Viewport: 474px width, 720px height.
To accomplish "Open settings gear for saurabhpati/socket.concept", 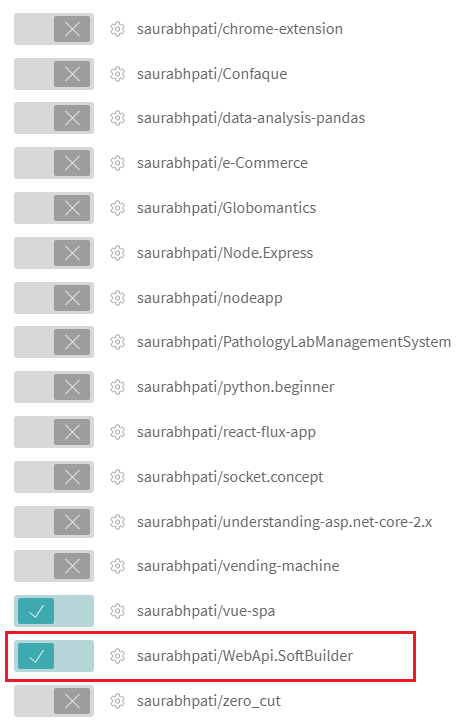I will (x=118, y=477).
